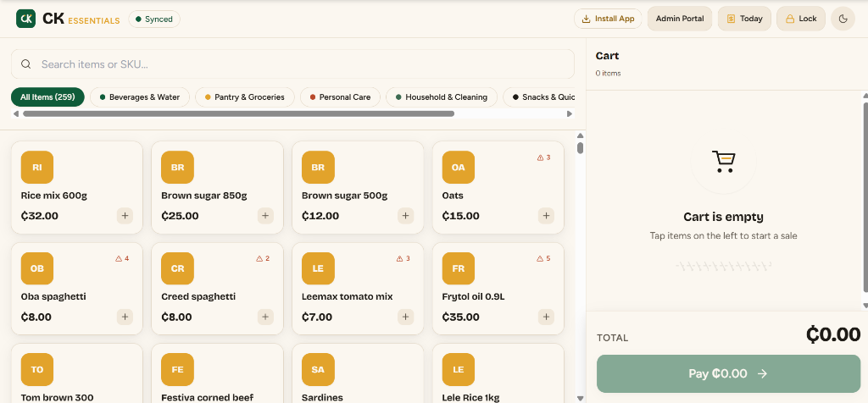868x403 pixels.
Task: Click the SA tile of Sardines
Action: click(318, 369)
